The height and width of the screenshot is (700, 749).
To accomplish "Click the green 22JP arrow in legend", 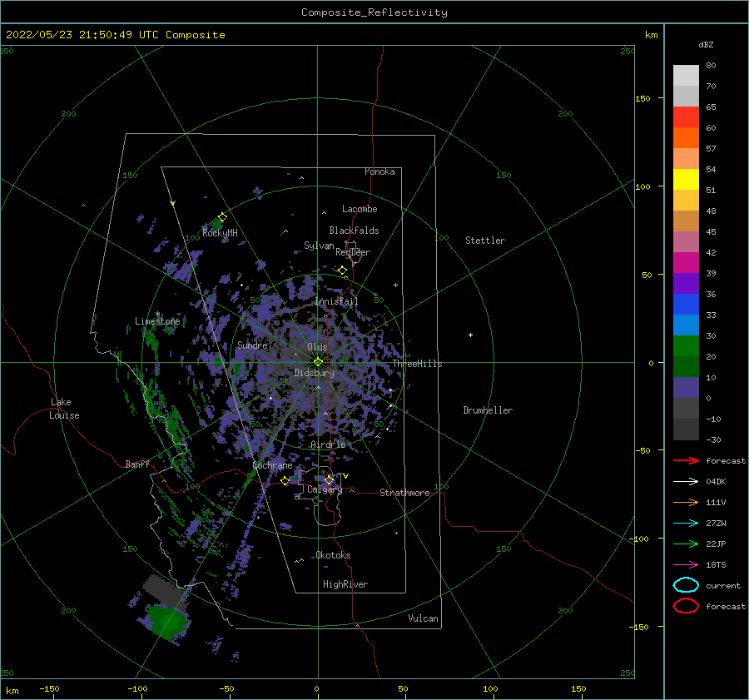I will coord(686,544).
